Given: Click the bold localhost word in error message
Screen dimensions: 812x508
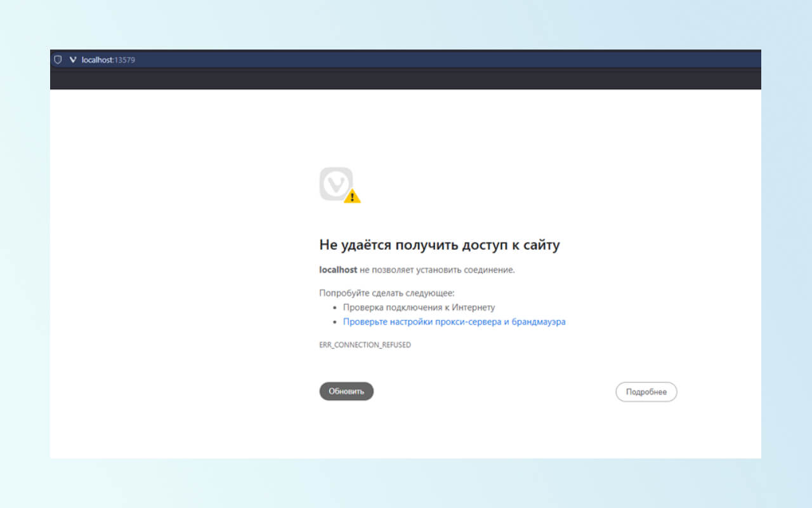Looking at the screenshot, I should 338,270.
